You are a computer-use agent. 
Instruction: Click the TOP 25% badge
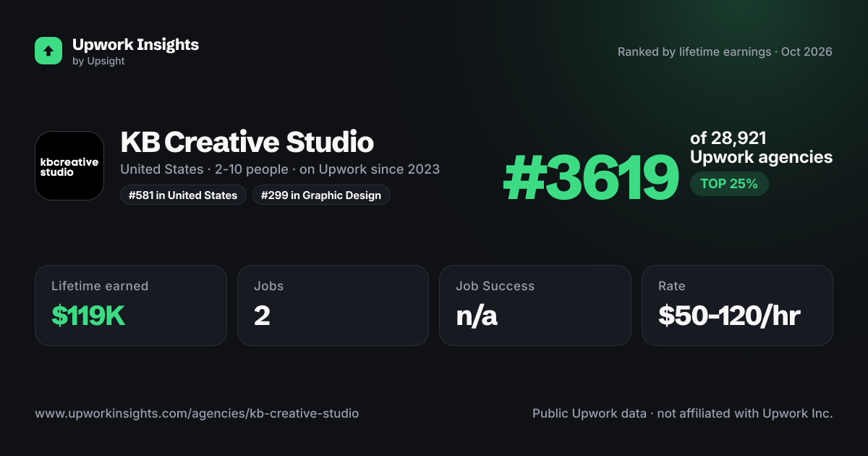click(729, 184)
